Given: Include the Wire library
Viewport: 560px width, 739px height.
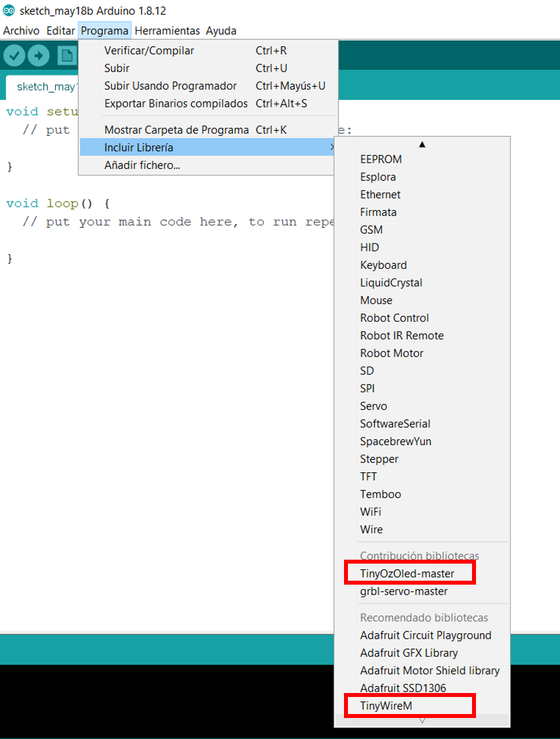Looking at the screenshot, I should (x=422, y=529).
